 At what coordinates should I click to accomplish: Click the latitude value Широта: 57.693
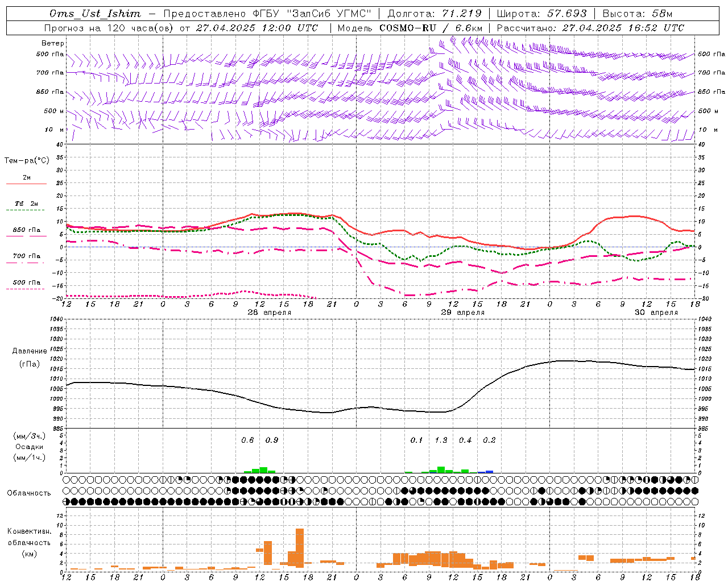pos(542,14)
